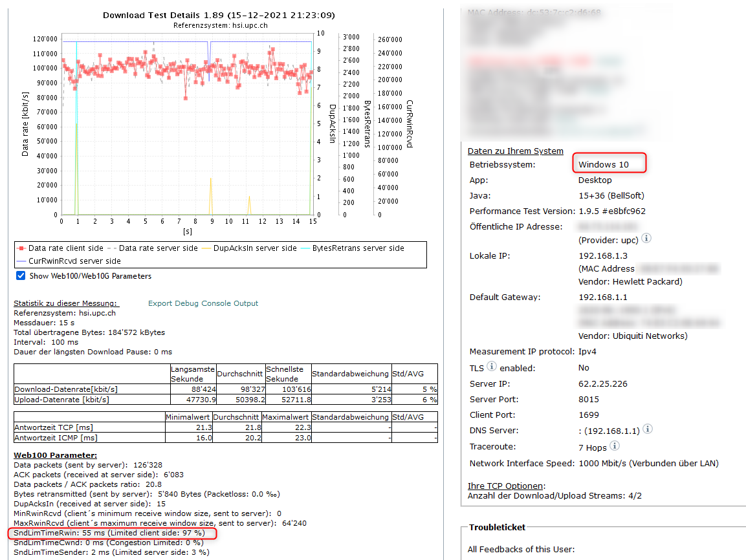Collapse the Web100 Parameter section heading

pyautogui.click(x=55, y=455)
